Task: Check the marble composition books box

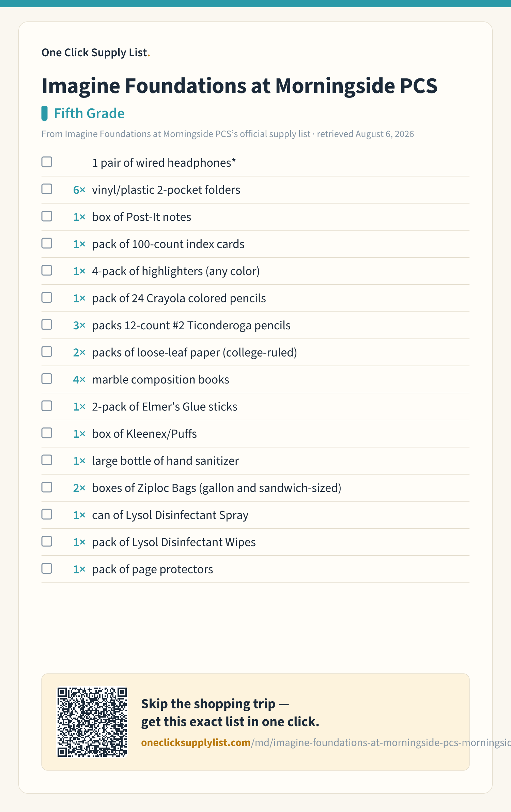Action: pos(47,379)
